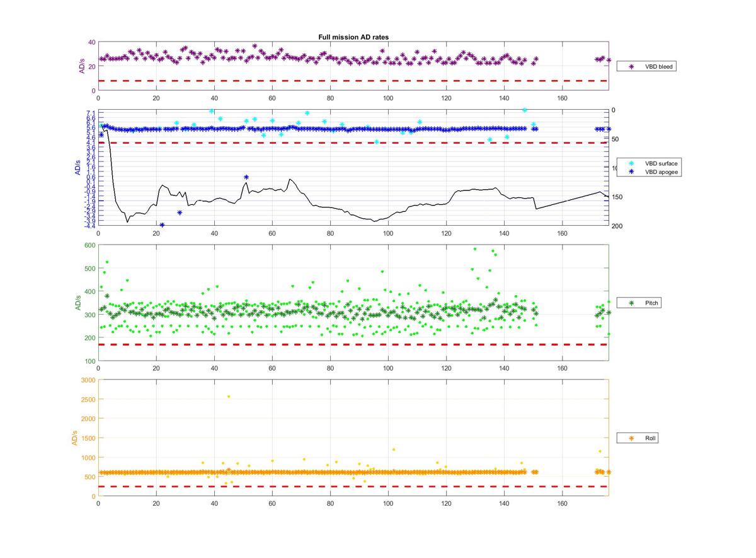The width and height of the screenshot is (756, 558).
Task: Click the "40" tick on VBD bleed axis
Action: point(91,42)
